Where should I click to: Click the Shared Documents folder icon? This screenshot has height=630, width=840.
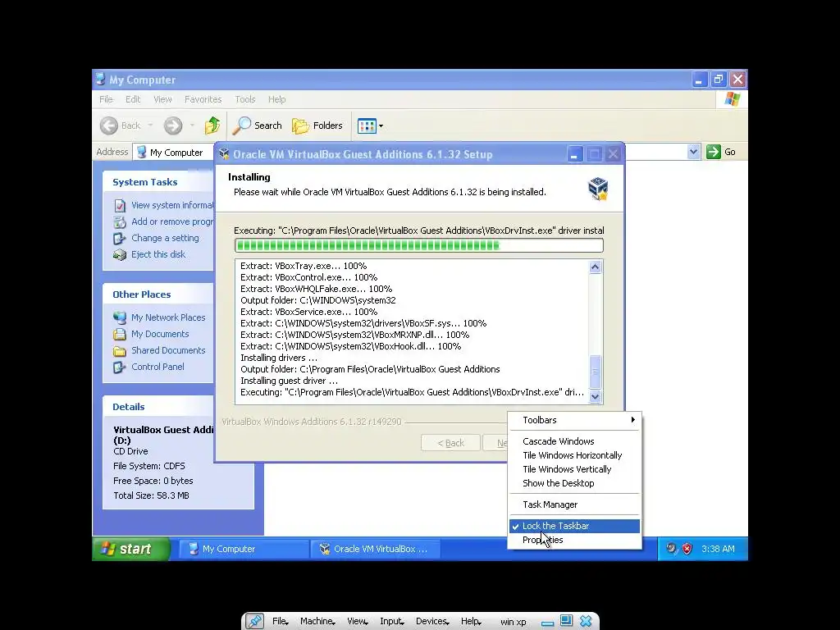click(120, 351)
